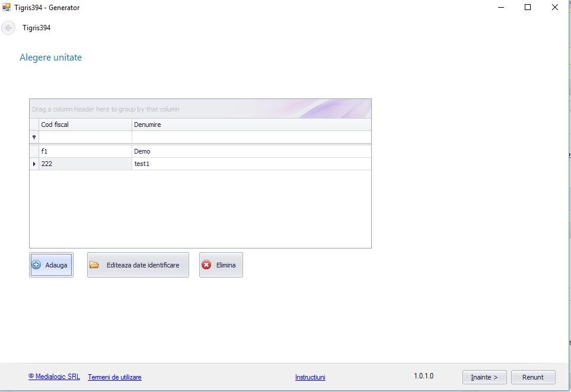Cancel using the Renunt button
The image size is (571, 392).
(532, 377)
